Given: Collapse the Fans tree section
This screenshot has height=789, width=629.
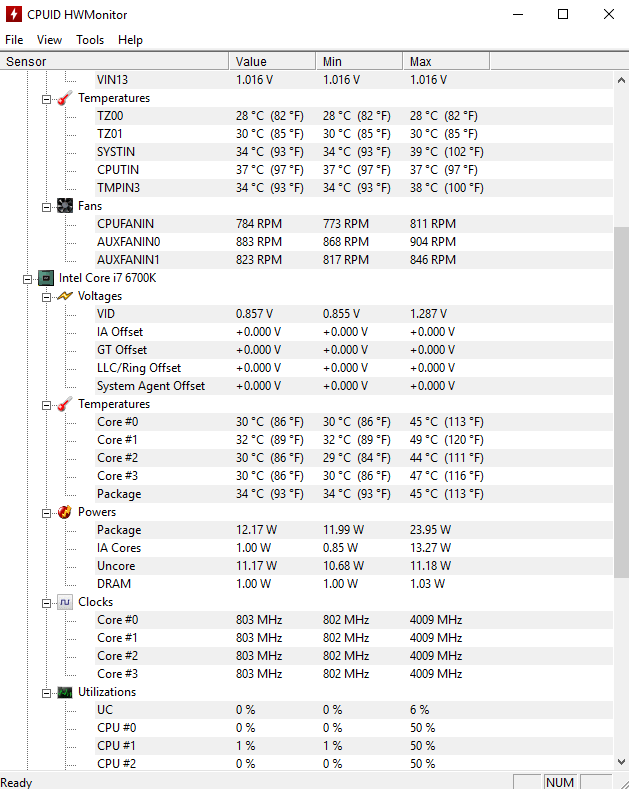Looking at the screenshot, I should pos(46,207).
